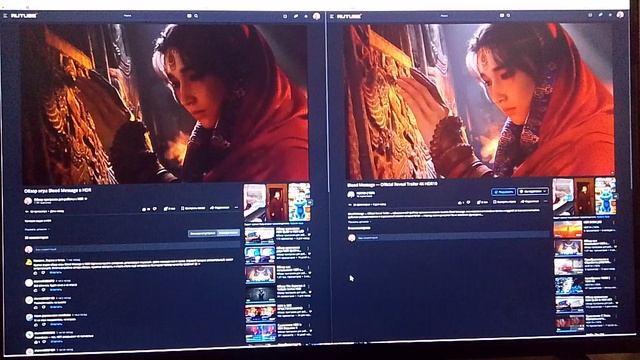Dislike the Official Reveal Trailer video, right window

point(469,202)
